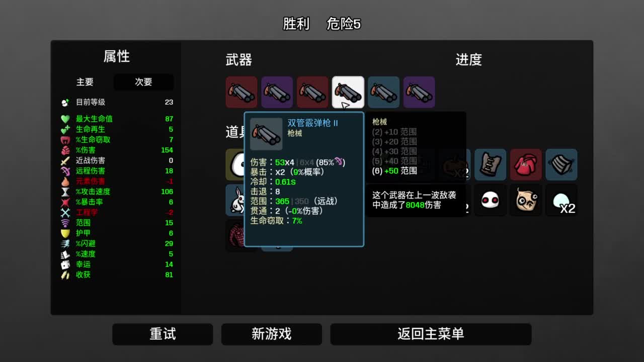
Task: Click the red hoodie item icon
Action: click(x=526, y=164)
